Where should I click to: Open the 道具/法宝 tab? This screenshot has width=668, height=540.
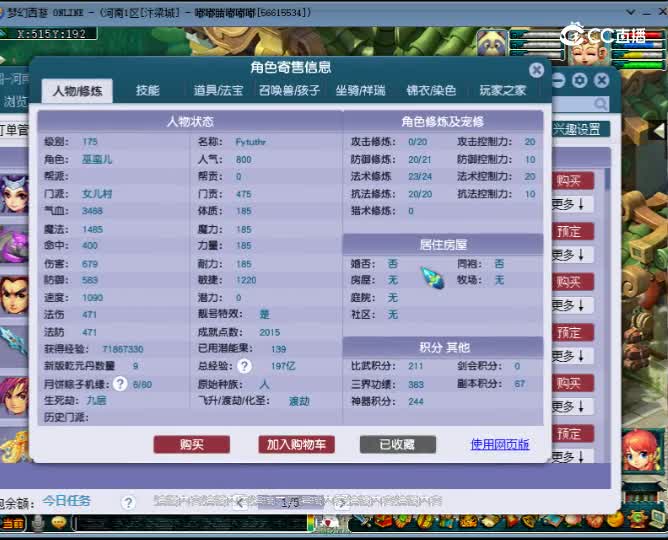coord(218,90)
